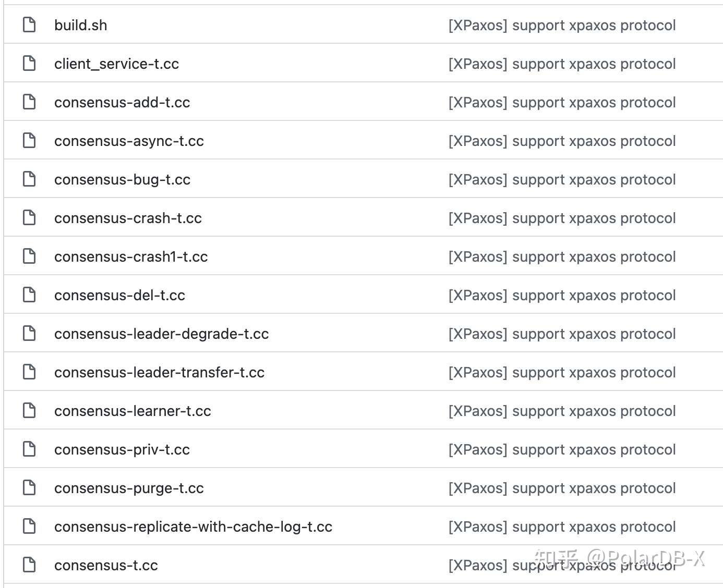This screenshot has width=723, height=588.
Task: Open consensus-async-t.cc file link
Action: click(129, 141)
